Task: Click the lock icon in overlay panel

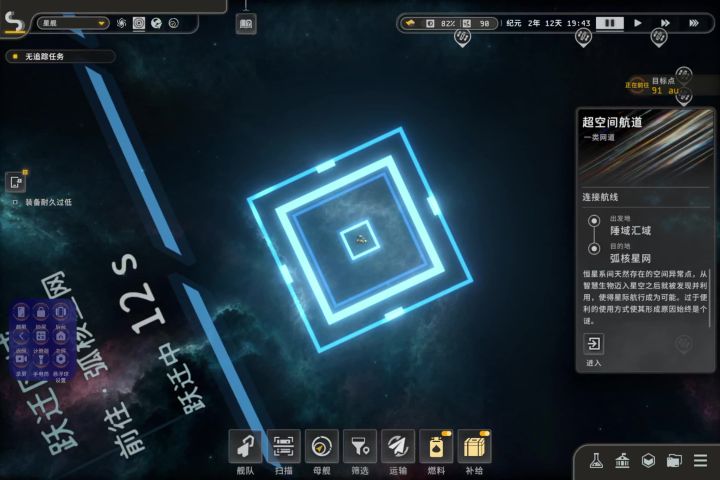Action: click(x=41, y=312)
